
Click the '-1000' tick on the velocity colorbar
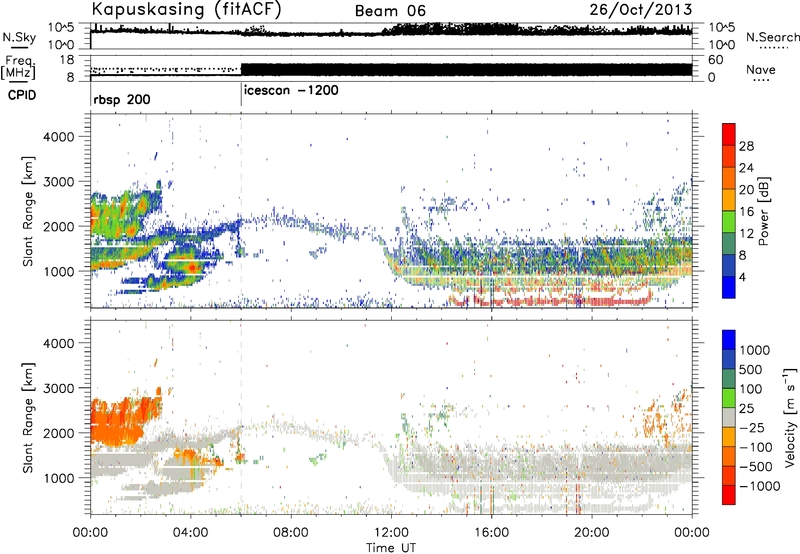coord(759,486)
